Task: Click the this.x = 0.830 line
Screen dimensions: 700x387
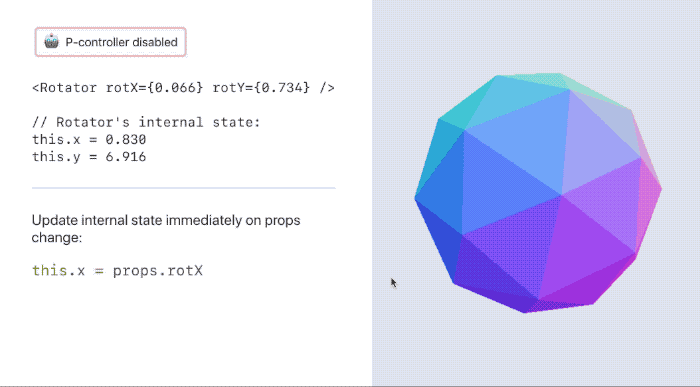Action: [x=89, y=140]
